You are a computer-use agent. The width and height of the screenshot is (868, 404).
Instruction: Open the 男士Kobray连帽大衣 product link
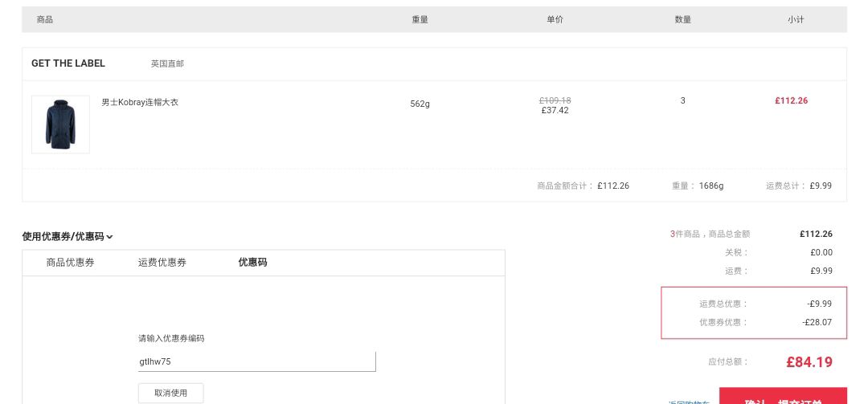pyautogui.click(x=140, y=103)
